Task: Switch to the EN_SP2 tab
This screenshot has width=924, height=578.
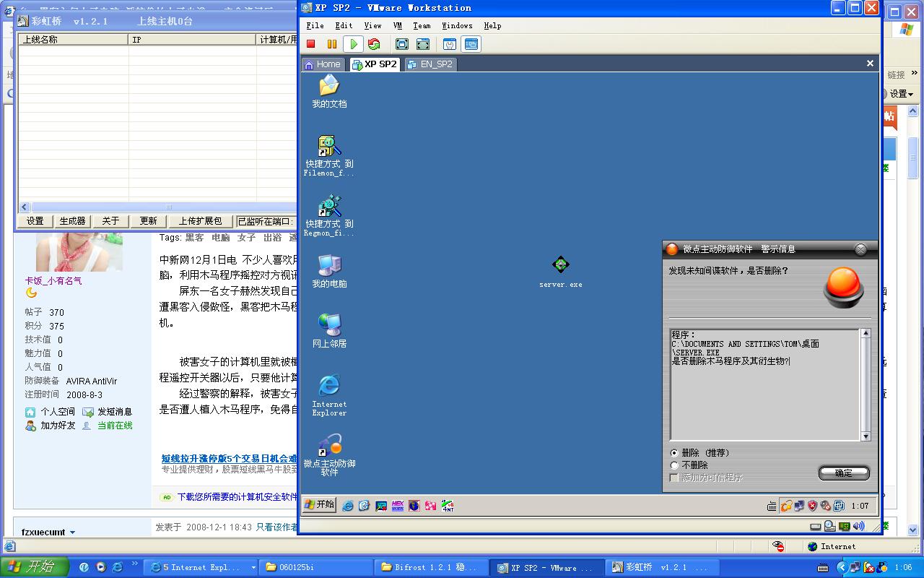Action: [x=430, y=64]
